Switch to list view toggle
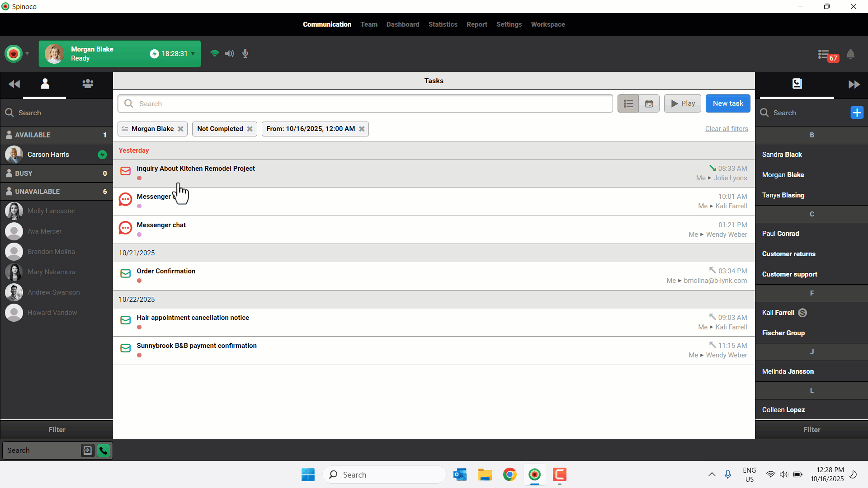Viewport: 868px width, 488px height. [628, 104]
